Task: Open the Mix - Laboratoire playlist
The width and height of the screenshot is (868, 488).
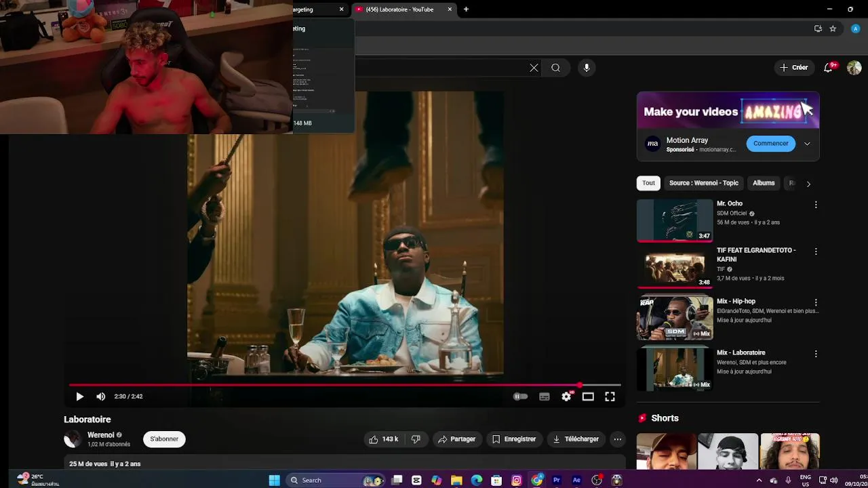Action: point(675,369)
